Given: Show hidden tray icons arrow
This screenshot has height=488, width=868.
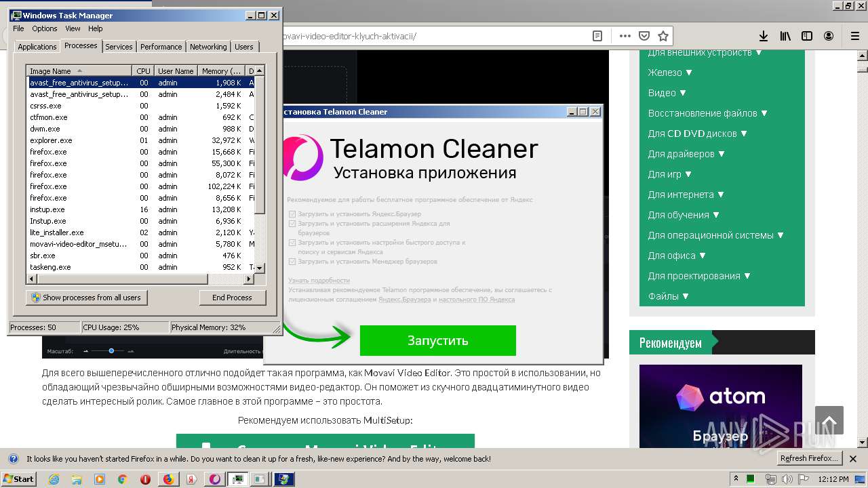Looking at the screenshot, I should click(x=736, y=479).
